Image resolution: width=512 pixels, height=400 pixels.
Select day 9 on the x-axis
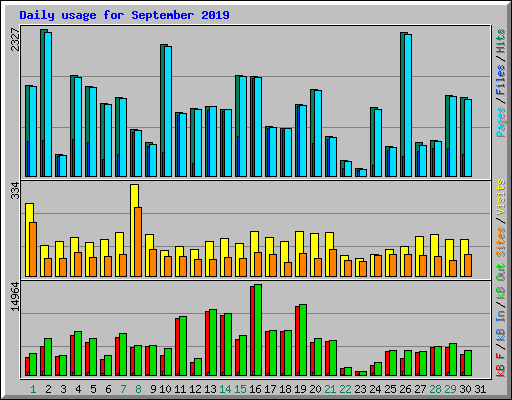[153, 389]
